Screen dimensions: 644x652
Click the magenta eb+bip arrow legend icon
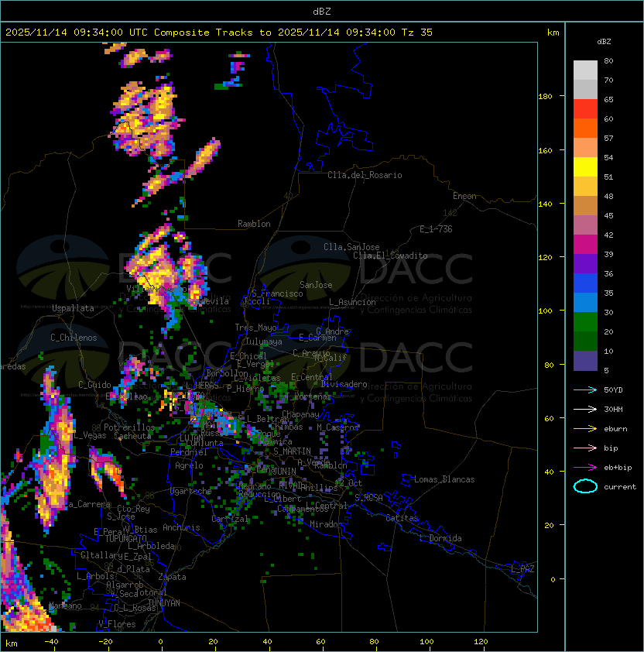(585, 468)
